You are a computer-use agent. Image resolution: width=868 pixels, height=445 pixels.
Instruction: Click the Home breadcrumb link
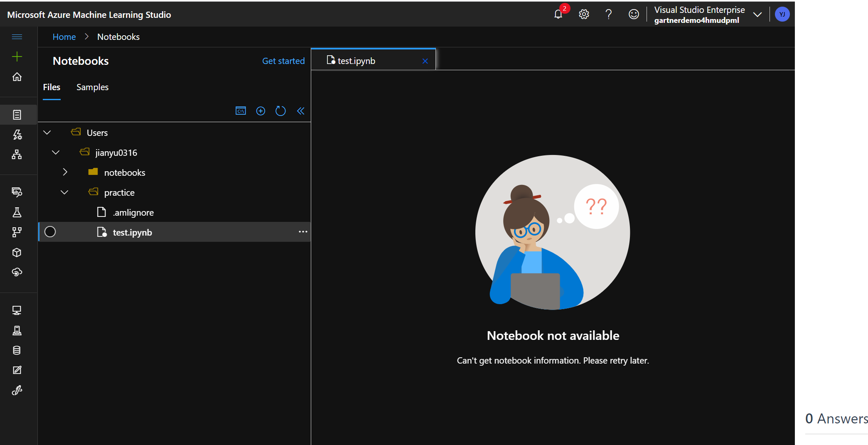pyautogui.click(x=64, y=37)
